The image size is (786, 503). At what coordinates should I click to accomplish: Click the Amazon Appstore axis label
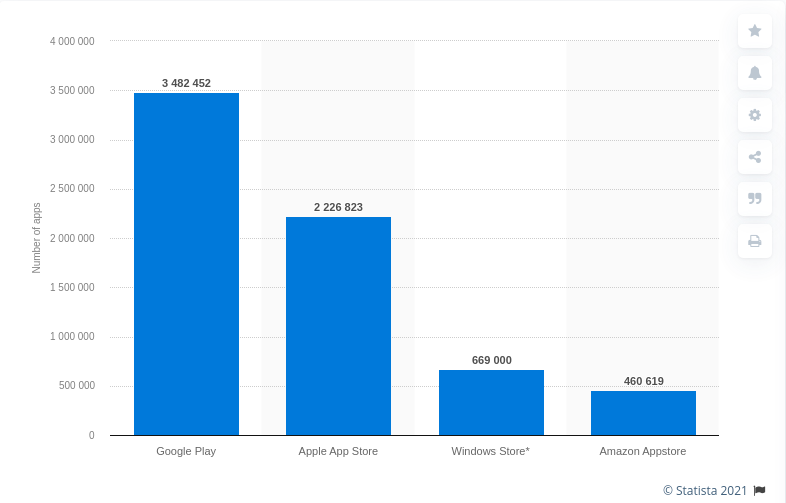point(643,451)
